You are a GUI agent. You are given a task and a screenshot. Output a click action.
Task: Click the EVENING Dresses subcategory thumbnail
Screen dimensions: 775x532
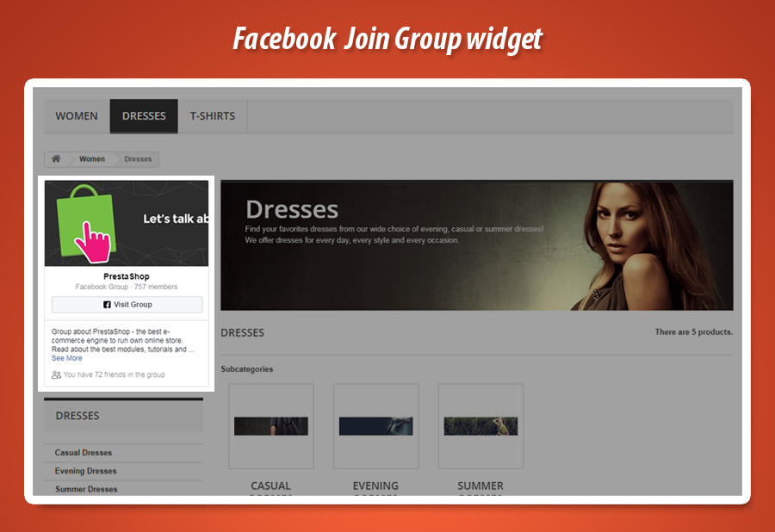pos(375,425)
